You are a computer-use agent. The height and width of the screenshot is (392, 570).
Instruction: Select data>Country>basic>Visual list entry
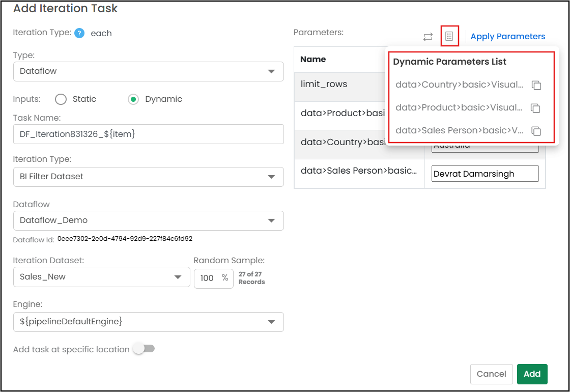pyautogui.click(x=460, y=85)
